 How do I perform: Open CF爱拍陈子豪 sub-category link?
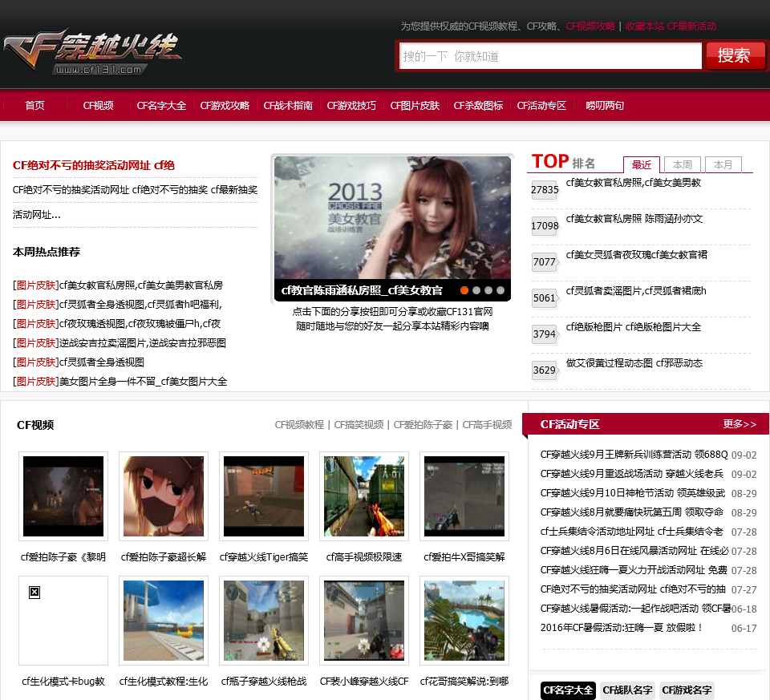point(423,425)
